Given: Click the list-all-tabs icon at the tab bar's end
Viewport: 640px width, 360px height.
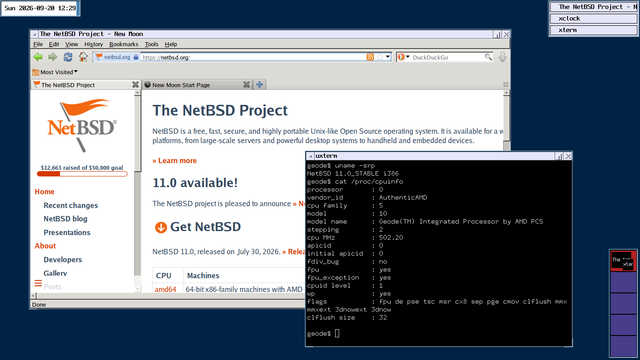Looking at the screenshot, I should pyautogui.click(x=506, y=84).
